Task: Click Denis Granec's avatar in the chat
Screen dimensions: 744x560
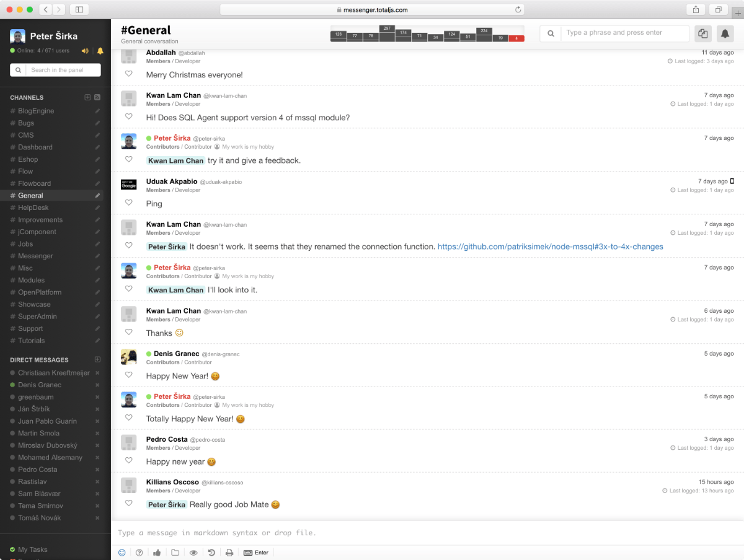Action: tap(128, 357)
